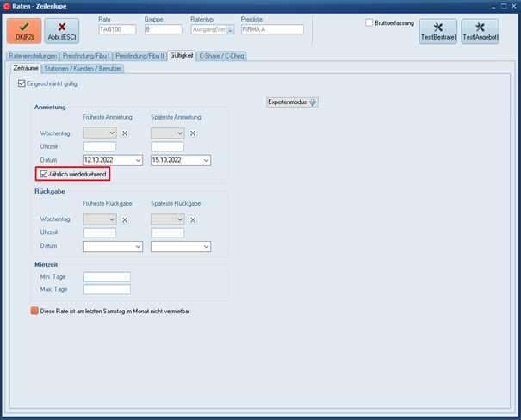This screenshot has height=420, width=521.
Task: Expand the Früheste Rückgabe Datum dropdown
Action: [136, 246]
